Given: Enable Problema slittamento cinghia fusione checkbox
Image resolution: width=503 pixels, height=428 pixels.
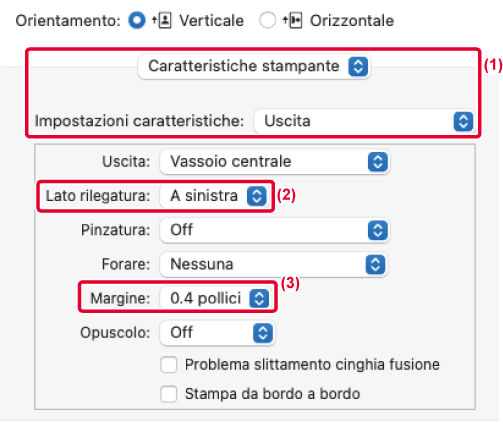Looking at the screenshot, I should point(169,365).
